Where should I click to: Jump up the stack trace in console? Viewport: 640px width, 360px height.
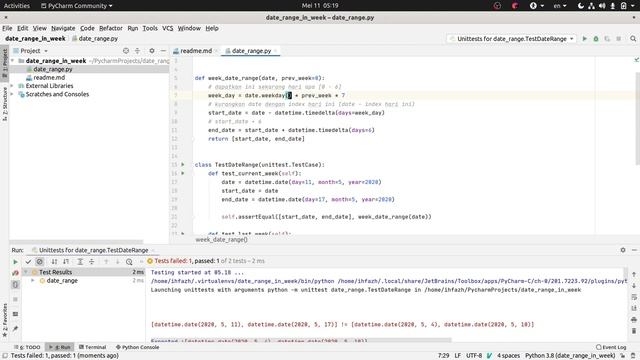click(x=634, y=274)
